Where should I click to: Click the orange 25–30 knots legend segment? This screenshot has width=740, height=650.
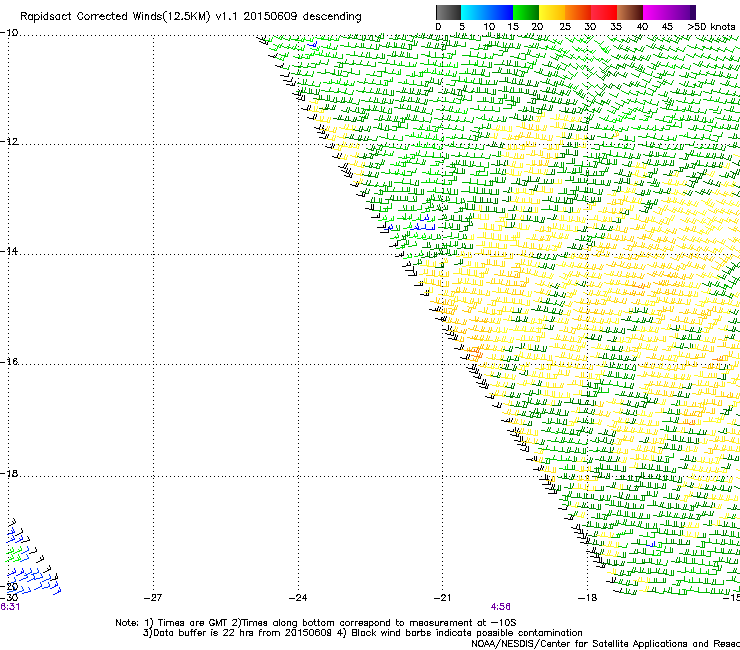pos(578,12)
